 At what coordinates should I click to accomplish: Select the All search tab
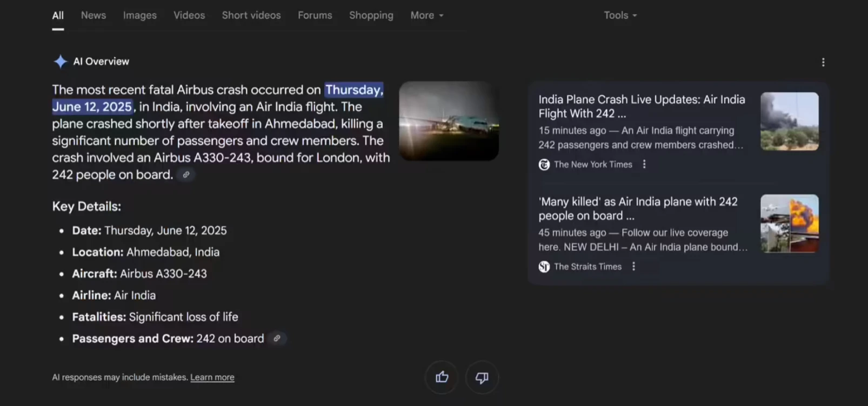pos(58,16)
